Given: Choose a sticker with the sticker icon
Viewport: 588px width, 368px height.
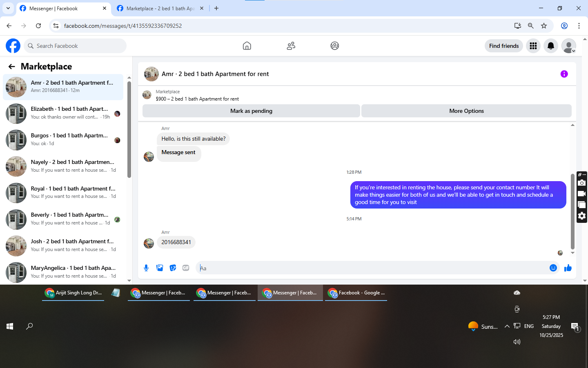Looking at the screenshot, I should click(173, 268).
